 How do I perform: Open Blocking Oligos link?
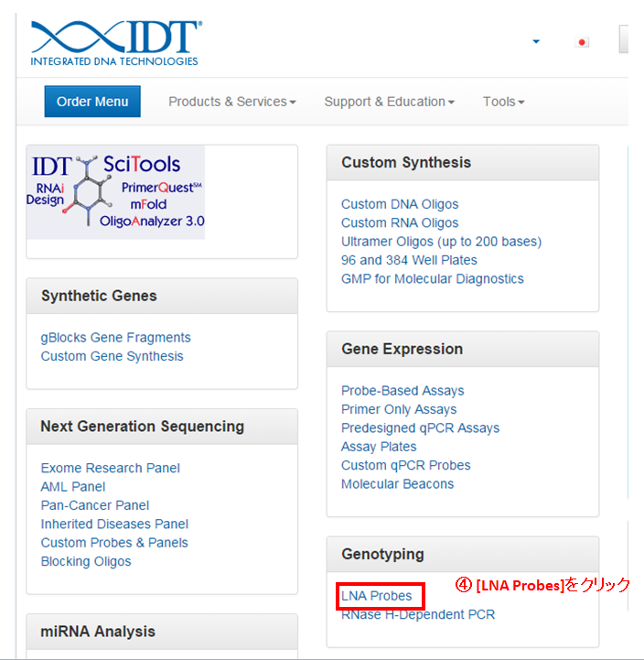[x=86, y=561]
